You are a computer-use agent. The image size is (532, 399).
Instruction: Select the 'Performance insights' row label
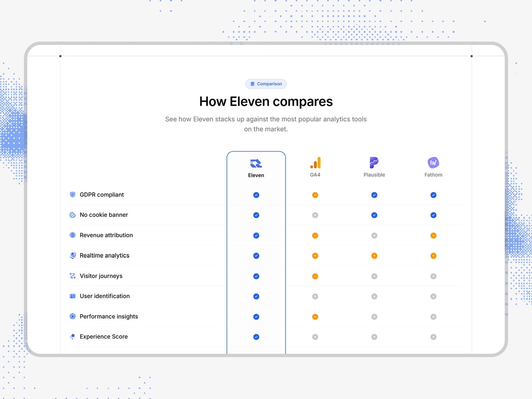[x=109, y=317]
